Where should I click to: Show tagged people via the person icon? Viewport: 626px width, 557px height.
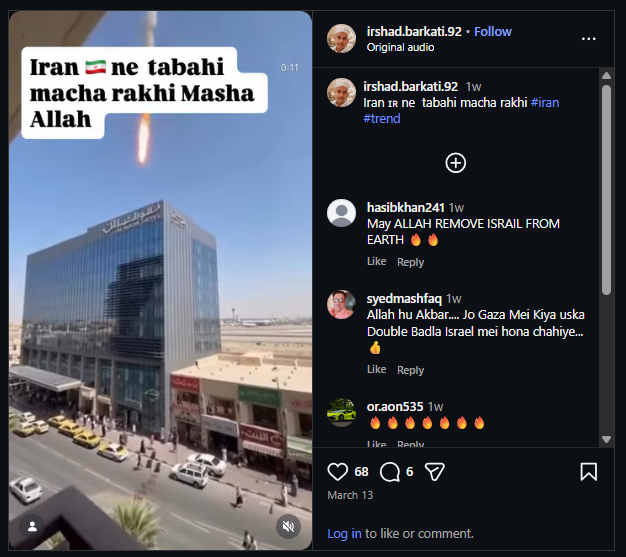[32, 527]
